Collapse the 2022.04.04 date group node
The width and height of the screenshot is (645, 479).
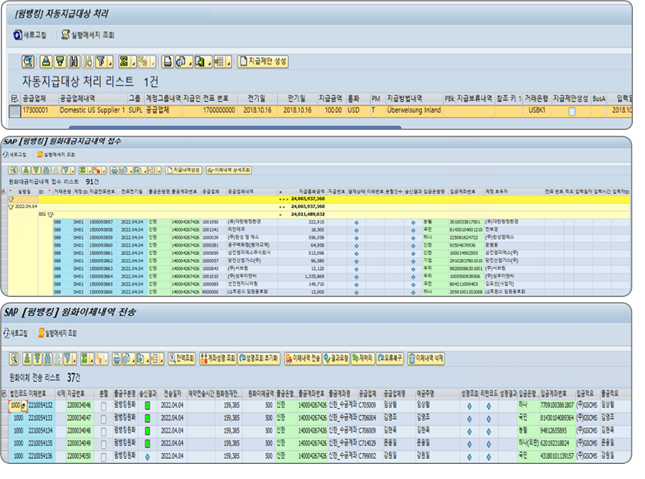13,206
